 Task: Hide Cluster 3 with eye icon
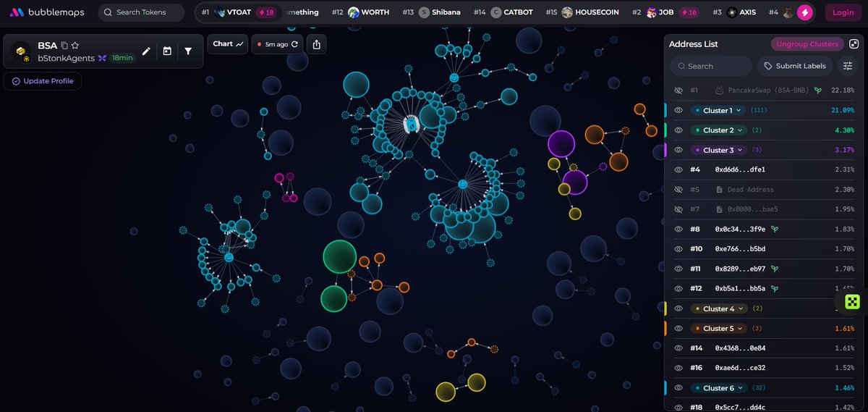click(x=678, y=150)
